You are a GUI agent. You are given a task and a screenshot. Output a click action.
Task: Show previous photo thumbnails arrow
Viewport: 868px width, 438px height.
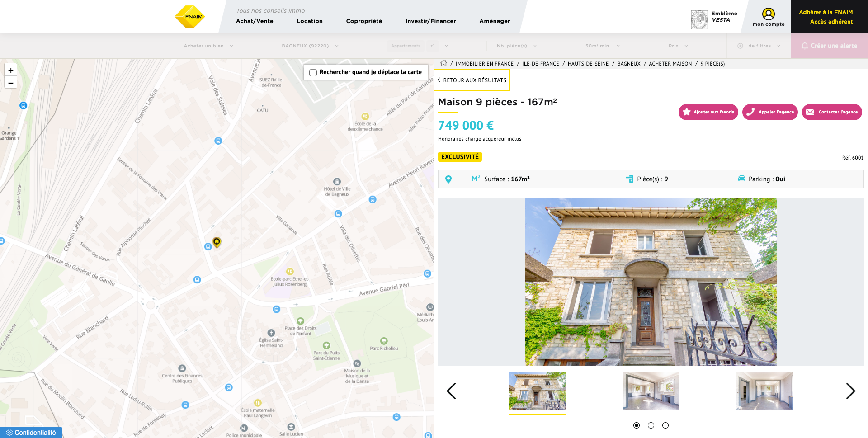(x=451, y=391)
